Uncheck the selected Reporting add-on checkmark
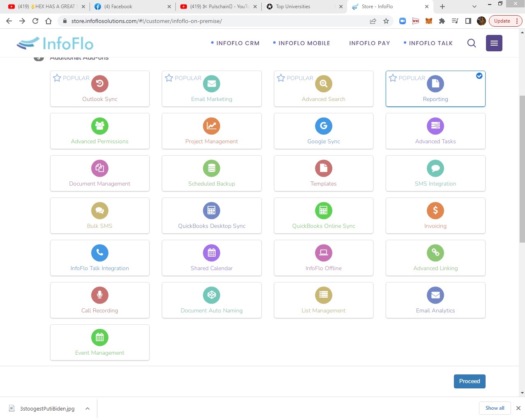Viewport: 525px width, 420px height. pos(479,76)
